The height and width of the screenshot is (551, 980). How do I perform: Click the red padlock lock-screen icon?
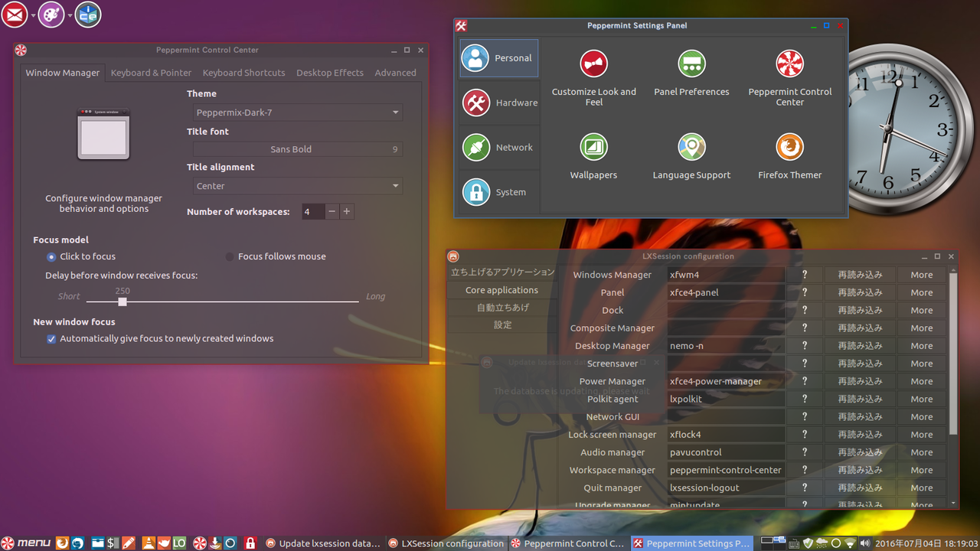250,543
